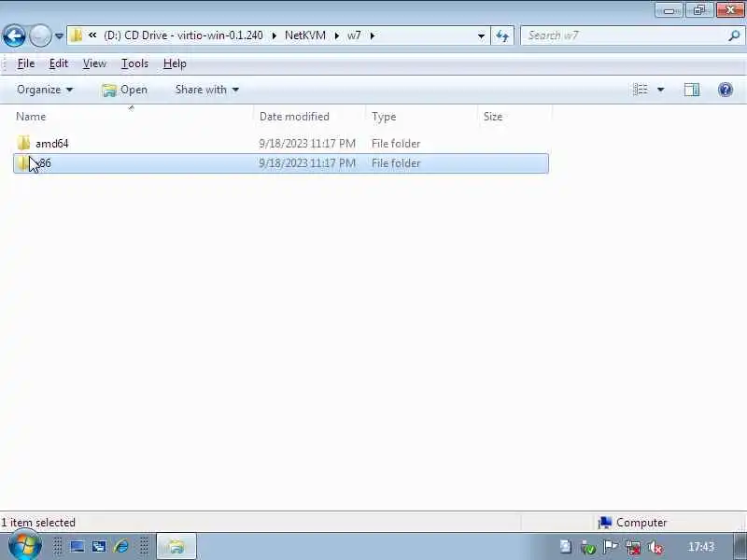
Task: Expand the Organize dropdown
Action: tap(45, 90)
